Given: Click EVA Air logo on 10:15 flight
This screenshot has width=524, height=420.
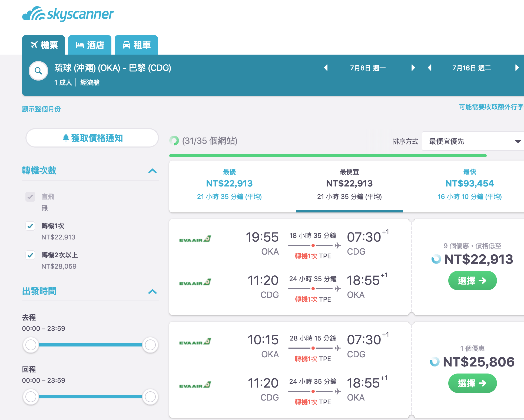Looking at the screenshot, I should [195, 342].
